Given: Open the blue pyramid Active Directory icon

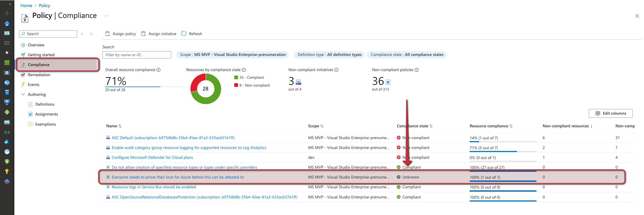Looking at the screenshot, I should click(7, 142).
